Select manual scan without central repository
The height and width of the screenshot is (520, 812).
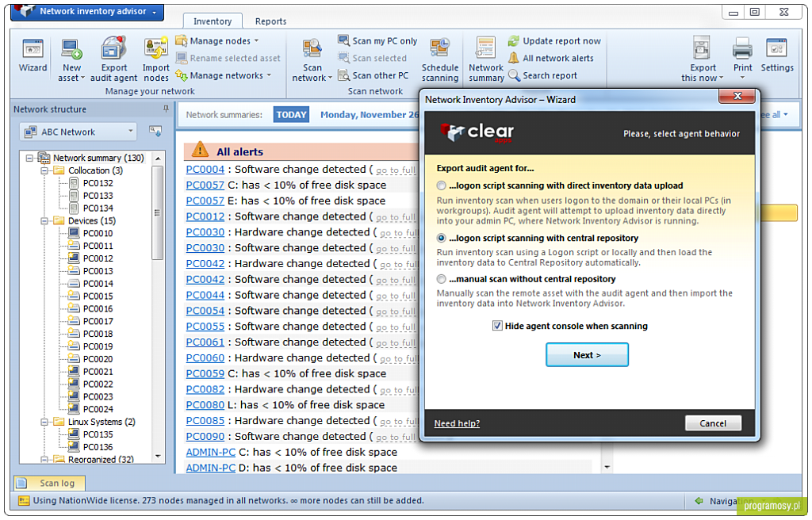[441, 279]
